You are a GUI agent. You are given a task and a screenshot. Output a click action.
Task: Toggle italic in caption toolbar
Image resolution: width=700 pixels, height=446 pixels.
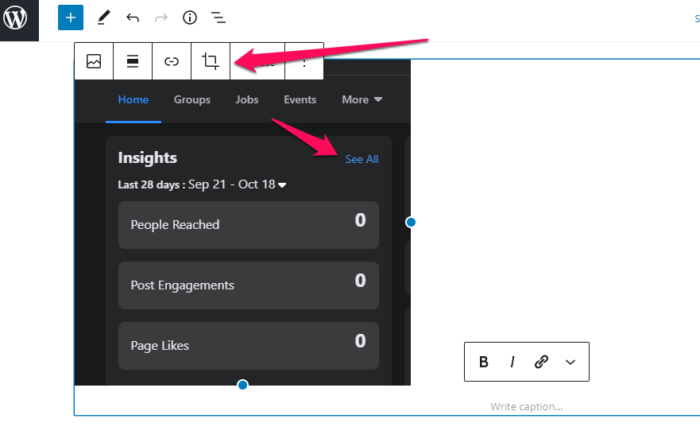point(512,362)
